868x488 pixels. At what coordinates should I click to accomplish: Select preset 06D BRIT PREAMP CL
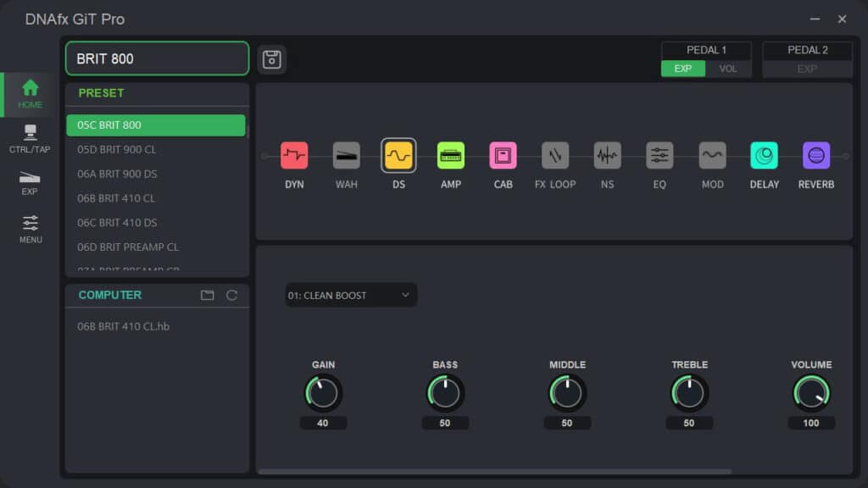click(x=156, y=247)
